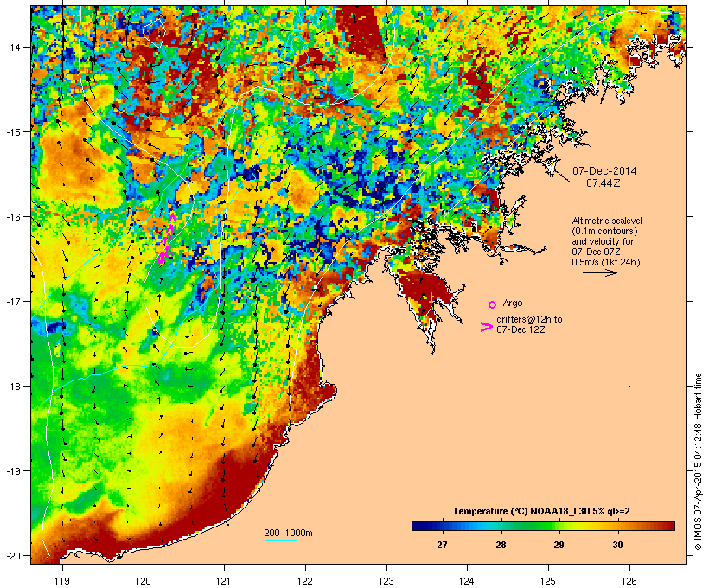Click the Argo legend label
The image size is (709, 588).
513,303
